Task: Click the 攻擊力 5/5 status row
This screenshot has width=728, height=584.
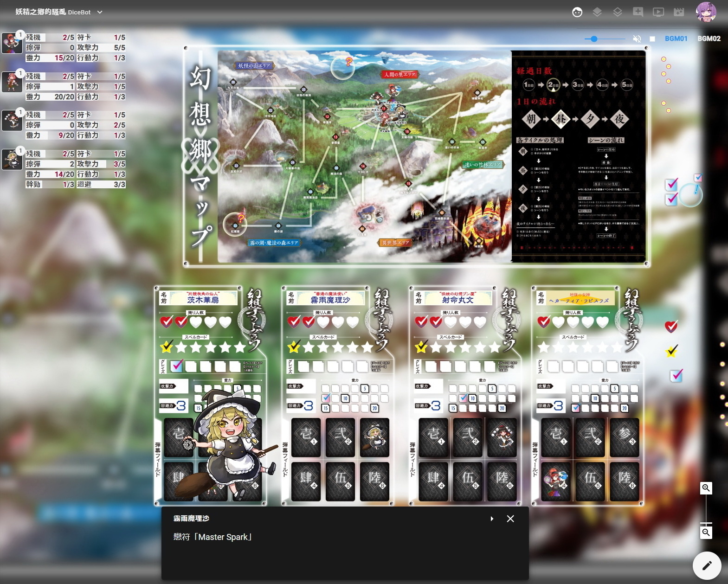Action: click(101, 48)
